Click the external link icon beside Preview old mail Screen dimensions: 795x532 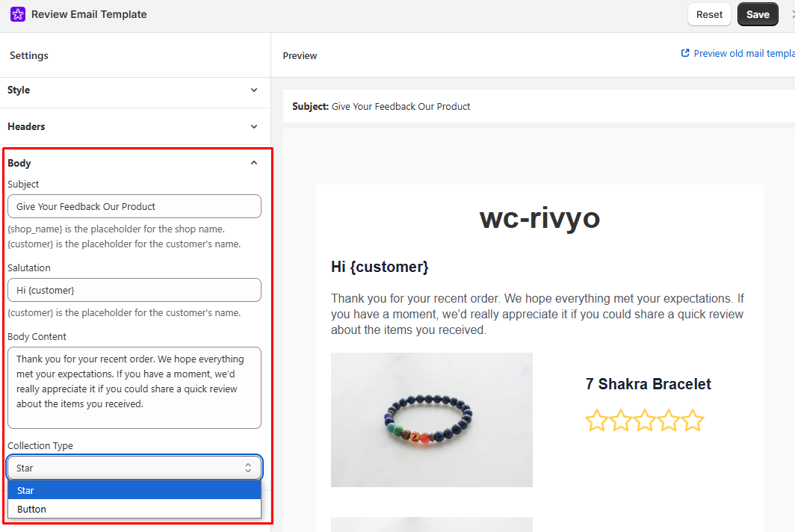pos(685,53)
